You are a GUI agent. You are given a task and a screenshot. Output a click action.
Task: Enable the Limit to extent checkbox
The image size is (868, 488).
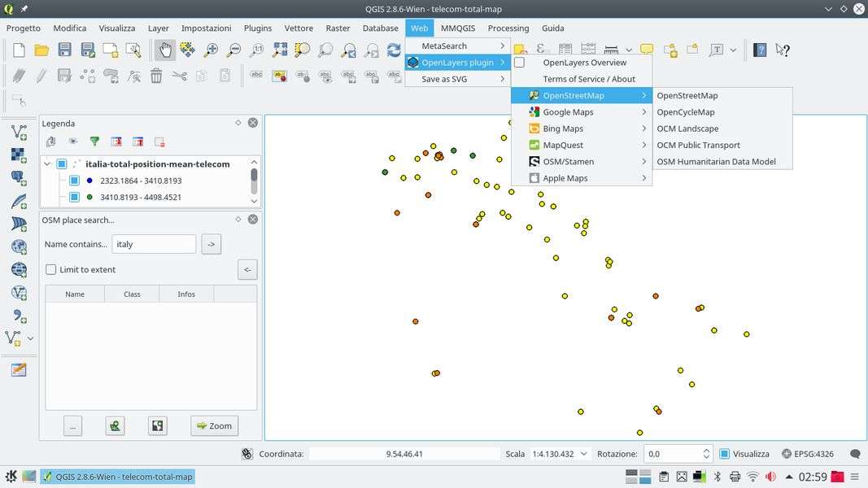pos(51,269)
